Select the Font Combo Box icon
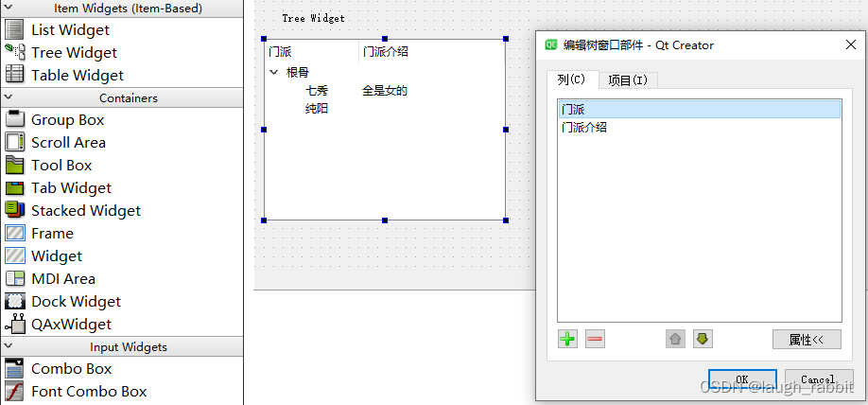This screenshot has height=405, width=868. pos(14,391)
